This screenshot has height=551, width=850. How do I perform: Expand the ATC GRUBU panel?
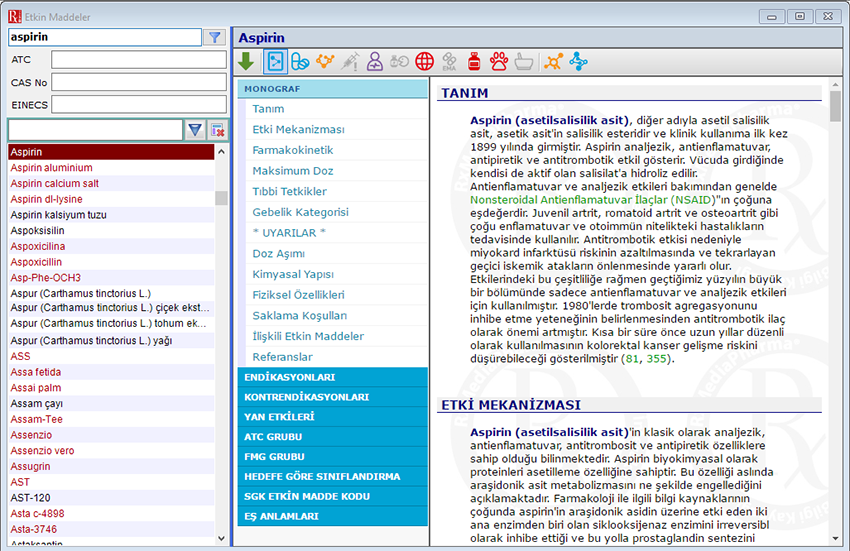coord(332,437)
